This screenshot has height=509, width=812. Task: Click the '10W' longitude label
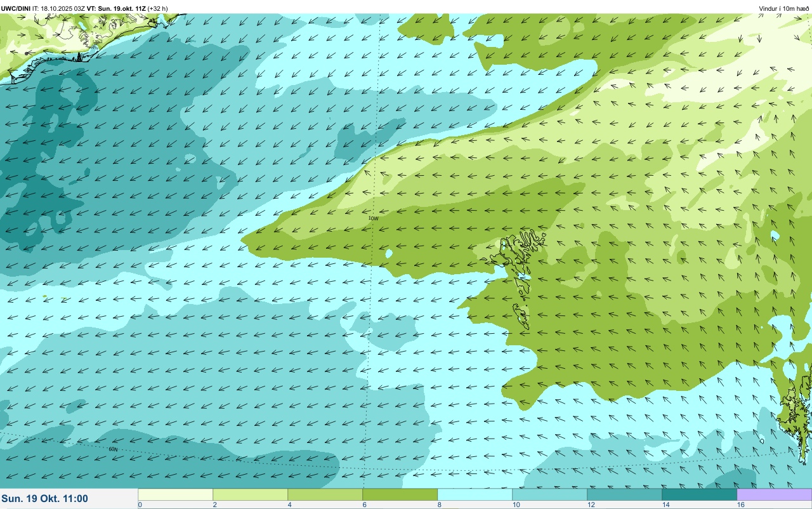point(373,218)
